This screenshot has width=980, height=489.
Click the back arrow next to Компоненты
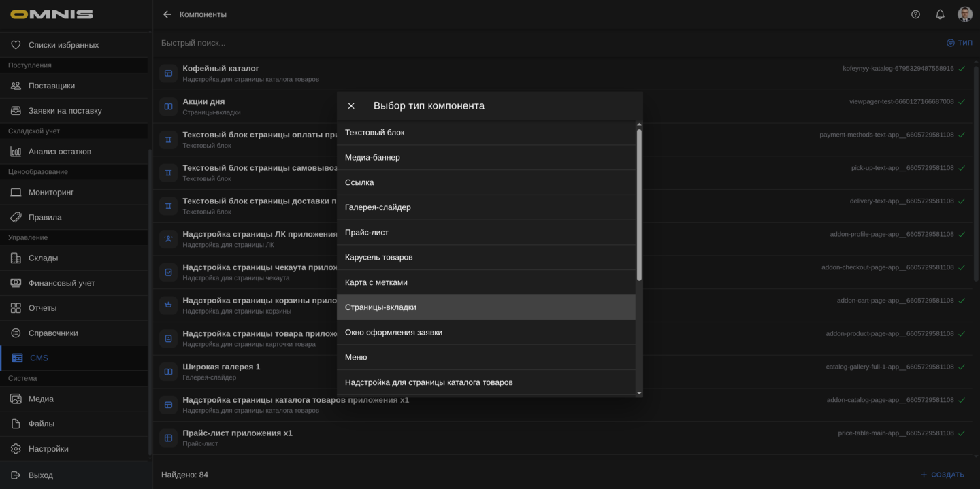click(167, 14)
